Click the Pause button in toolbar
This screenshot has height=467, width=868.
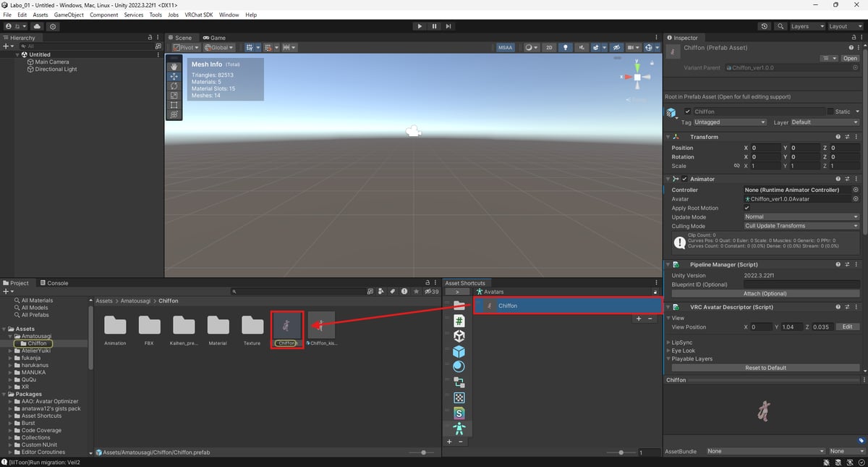pyautogui.click(x=434, y=26)
